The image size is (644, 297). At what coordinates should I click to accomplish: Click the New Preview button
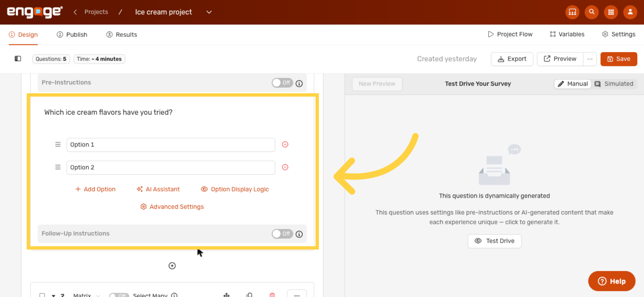point(377,84)
